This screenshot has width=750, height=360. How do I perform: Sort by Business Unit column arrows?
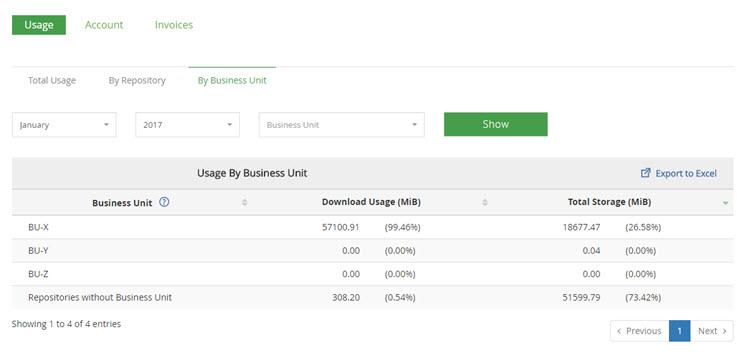[244, 203]
